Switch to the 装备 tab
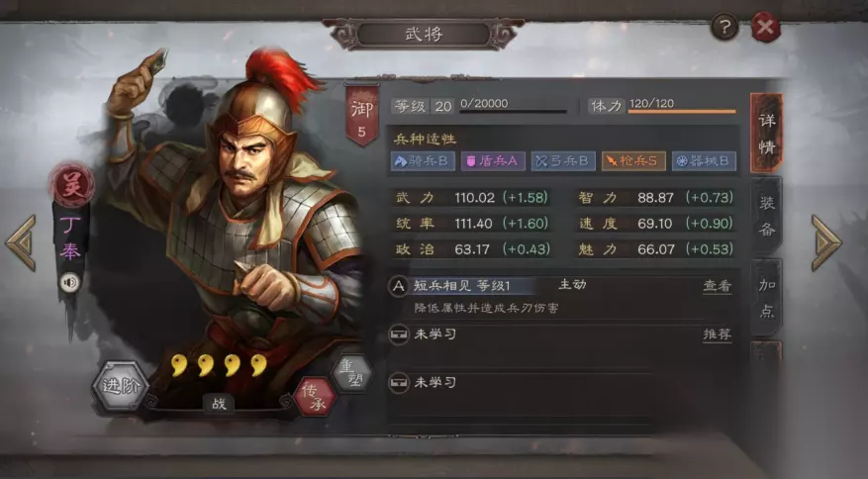This screenshot has width=868, height=479. [767, 216]
